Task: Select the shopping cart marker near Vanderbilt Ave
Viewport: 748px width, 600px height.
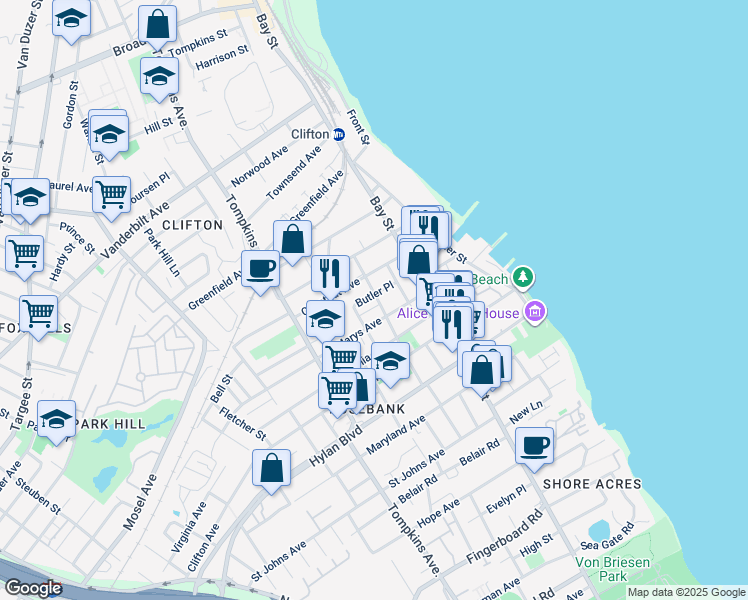Action: (112, 193)
